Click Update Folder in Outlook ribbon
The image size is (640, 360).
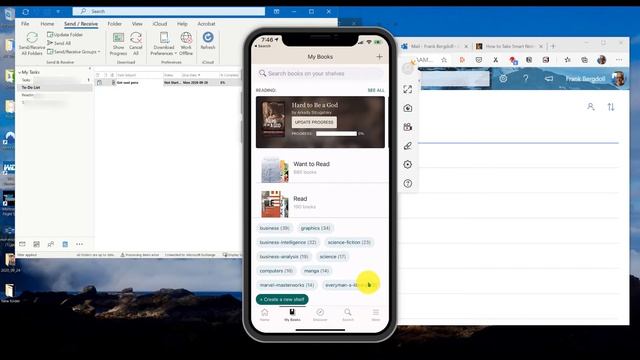[65, 35]
